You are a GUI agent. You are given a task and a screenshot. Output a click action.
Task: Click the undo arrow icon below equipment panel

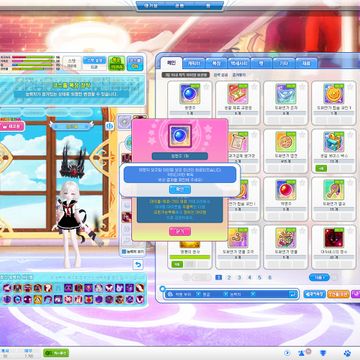tap(138, 265)
